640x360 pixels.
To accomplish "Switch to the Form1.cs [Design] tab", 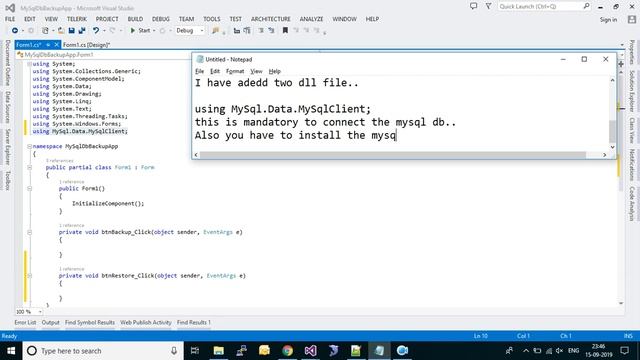I will 87,45.
